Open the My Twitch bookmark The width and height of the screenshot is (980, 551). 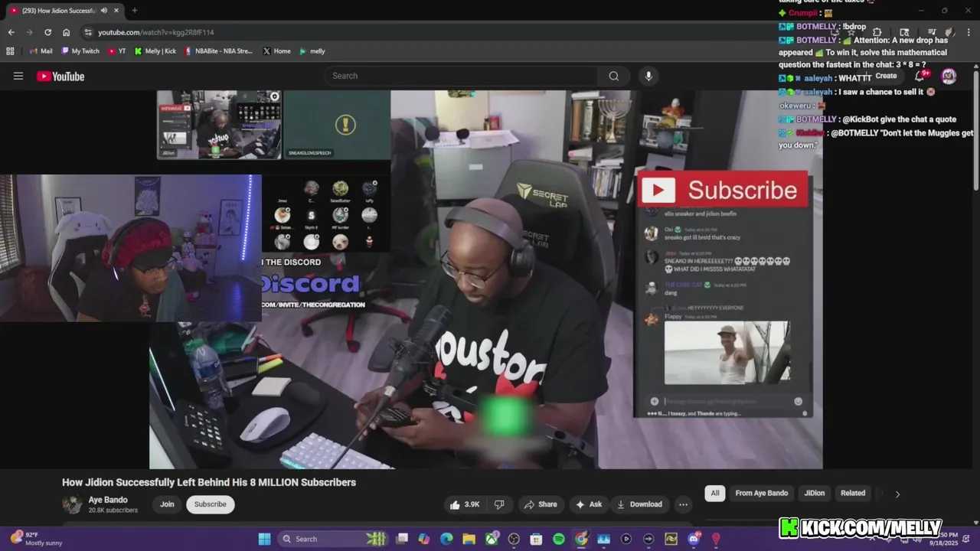(x=80, y=51)
